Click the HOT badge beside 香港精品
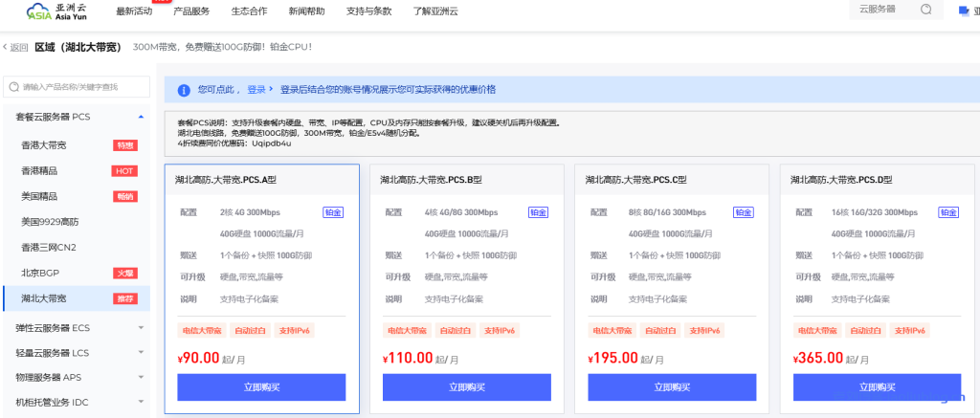980x418 pixels. (124, 171)
